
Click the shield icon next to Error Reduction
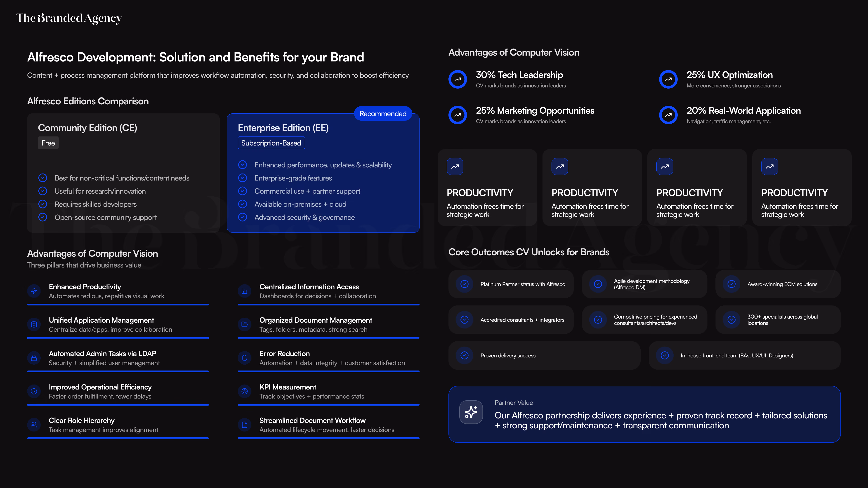[245, 358]
